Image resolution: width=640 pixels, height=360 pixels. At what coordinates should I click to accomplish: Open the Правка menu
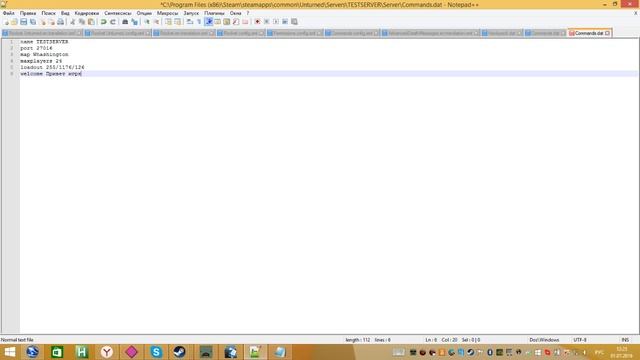pos(28,13)
